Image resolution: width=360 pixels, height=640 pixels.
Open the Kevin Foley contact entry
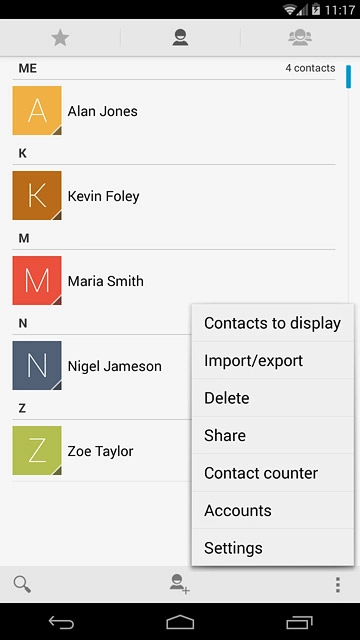coord(174,196)
